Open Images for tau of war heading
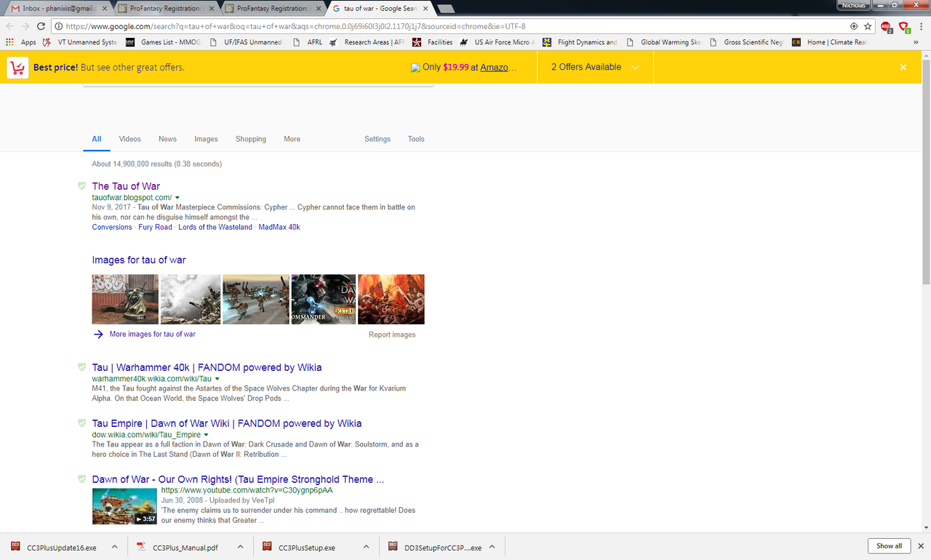Viewport: 931px width, 560px height. pyautogui.click(x=139, y=260)
